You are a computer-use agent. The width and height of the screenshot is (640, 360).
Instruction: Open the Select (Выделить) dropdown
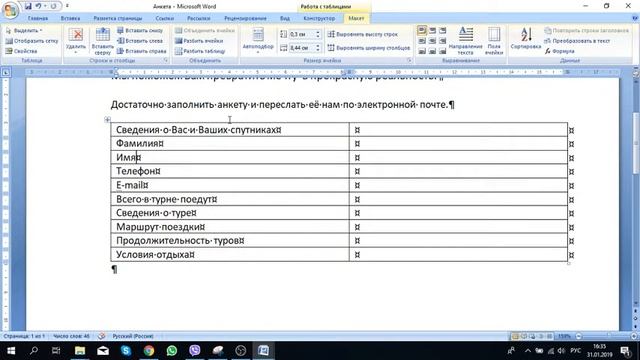24,31
